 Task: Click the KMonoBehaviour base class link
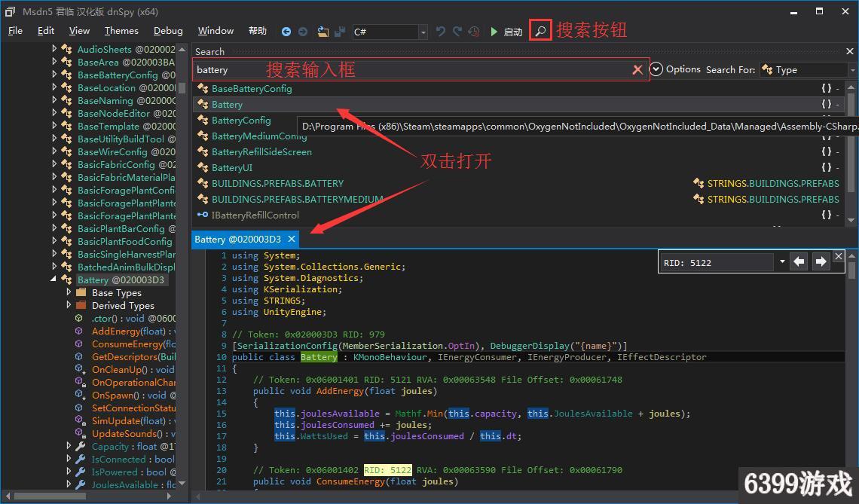390,357
